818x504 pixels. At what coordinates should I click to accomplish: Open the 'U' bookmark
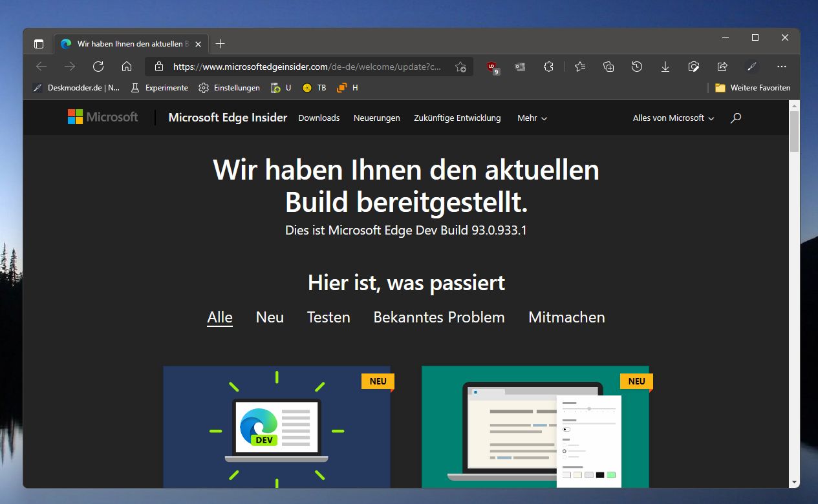point(281,88)
